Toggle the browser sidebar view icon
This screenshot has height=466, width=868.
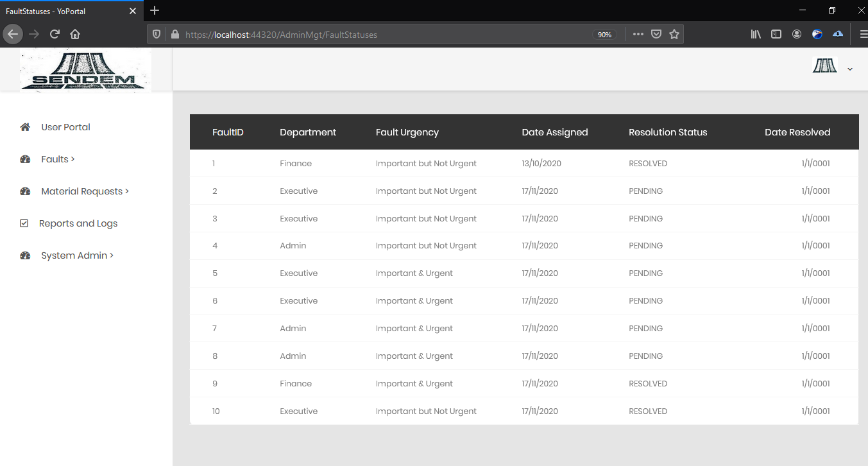tap(776, 35)
